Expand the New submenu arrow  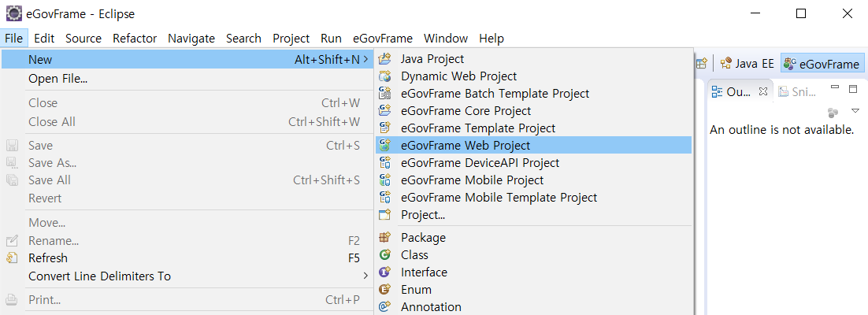click(x=365, y=59)
